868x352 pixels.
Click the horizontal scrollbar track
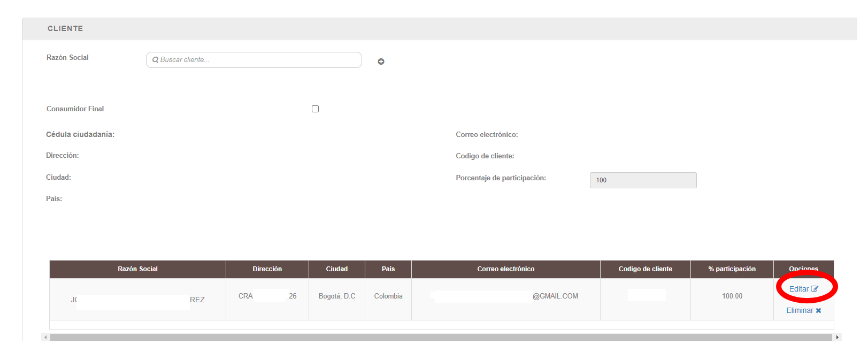coord(441,338)
